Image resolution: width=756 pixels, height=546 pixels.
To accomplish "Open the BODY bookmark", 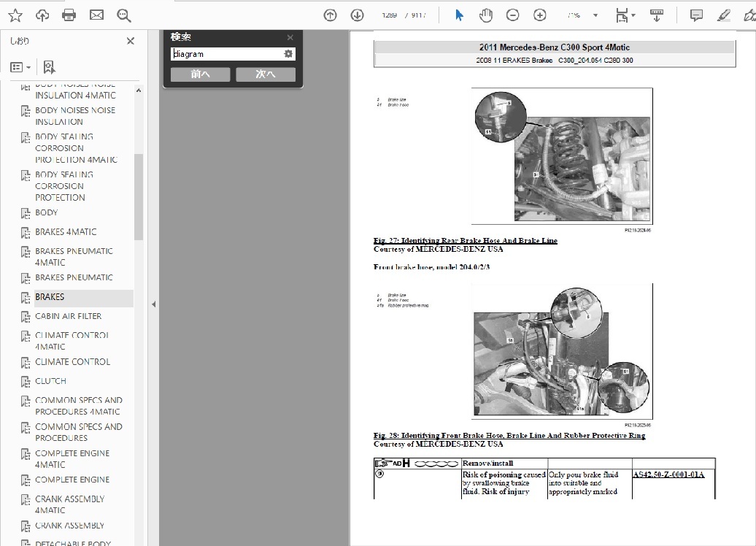I will click(x=46, y=212).
